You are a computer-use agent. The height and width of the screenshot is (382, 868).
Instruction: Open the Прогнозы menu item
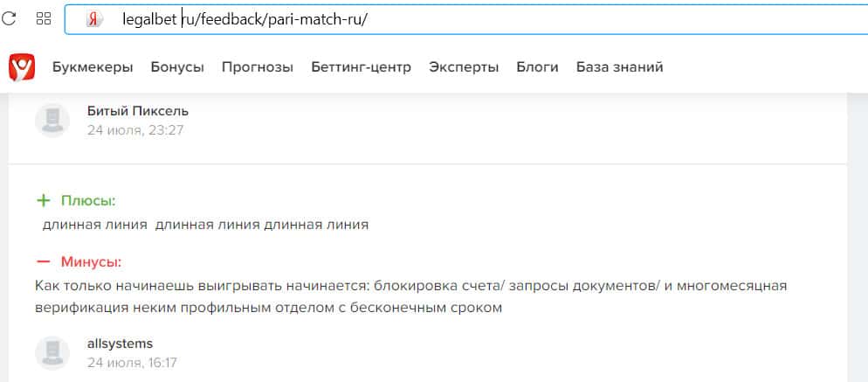pyautogui.click(x=258, y=67)
